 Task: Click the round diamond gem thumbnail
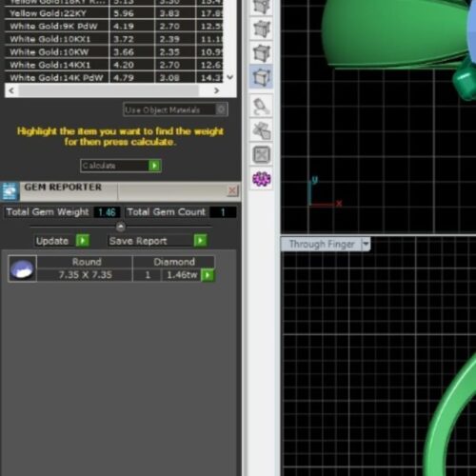pyautogui.click(x=22, y=268)
